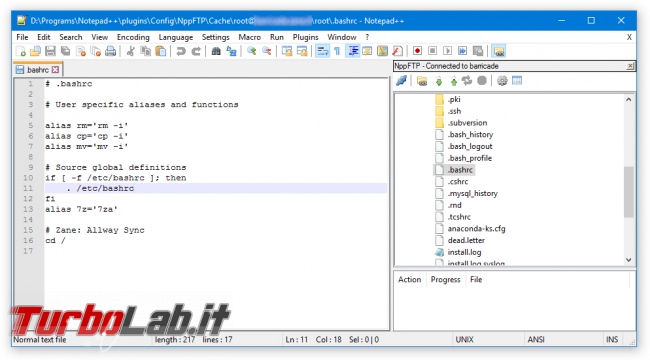Select the .ssh folder in the FTP tree
The width and height of the screenshot is (650, 360).
click(x=454, y=111)
